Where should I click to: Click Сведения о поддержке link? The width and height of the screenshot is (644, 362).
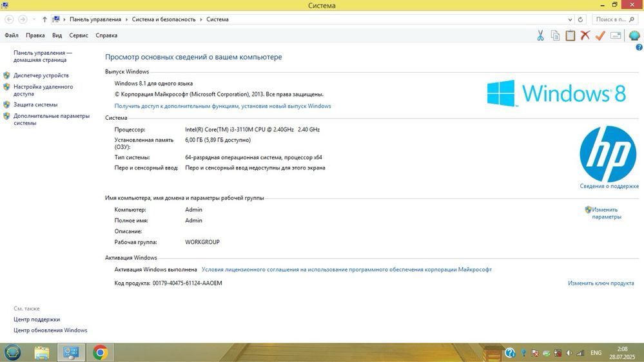(x=609, y=186)
